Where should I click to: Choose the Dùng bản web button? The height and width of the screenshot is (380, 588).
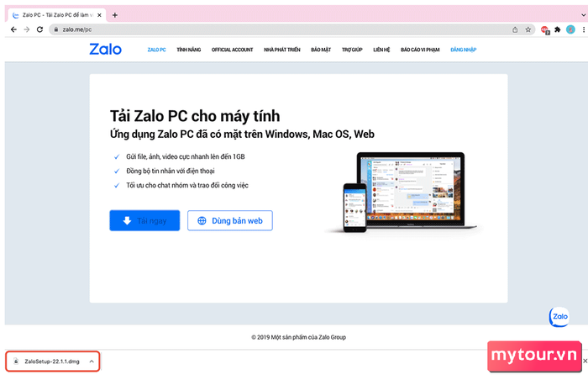(230, 220)
